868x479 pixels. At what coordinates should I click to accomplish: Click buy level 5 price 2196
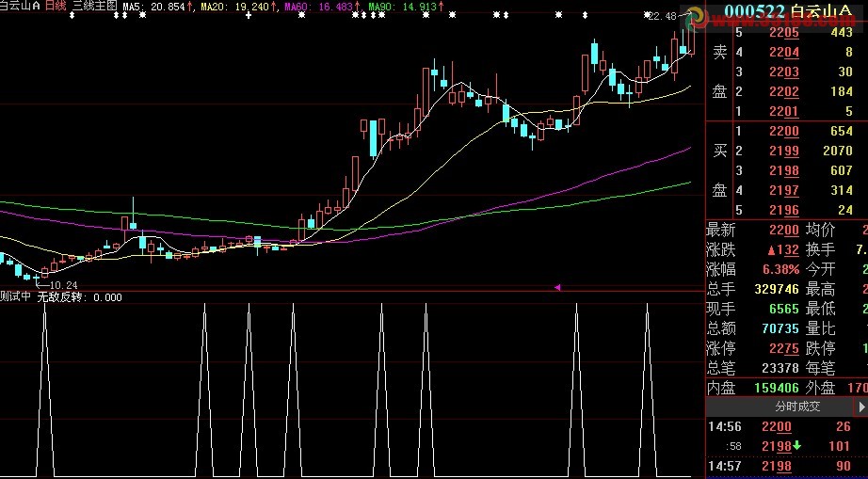(784, 210)
